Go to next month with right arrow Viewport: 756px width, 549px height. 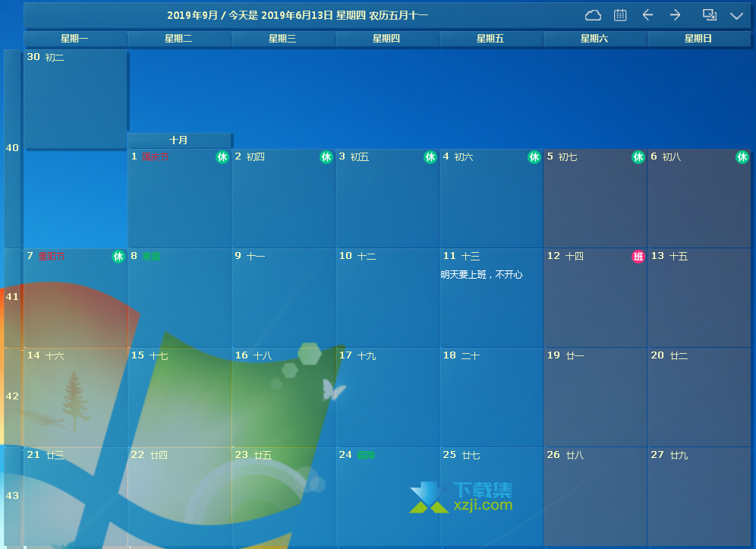point(675,15)
